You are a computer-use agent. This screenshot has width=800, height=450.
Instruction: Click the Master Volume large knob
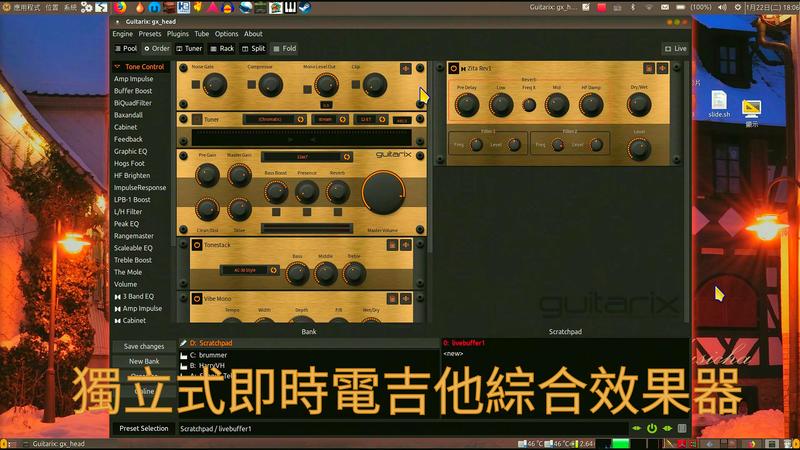pos(384,193)
